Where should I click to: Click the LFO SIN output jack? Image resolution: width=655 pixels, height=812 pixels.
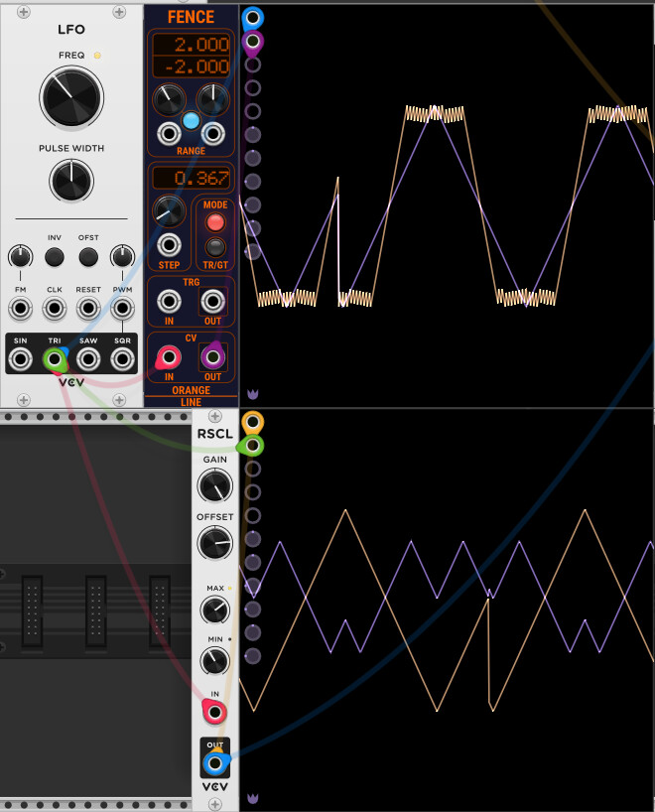[x=20, y=358]
